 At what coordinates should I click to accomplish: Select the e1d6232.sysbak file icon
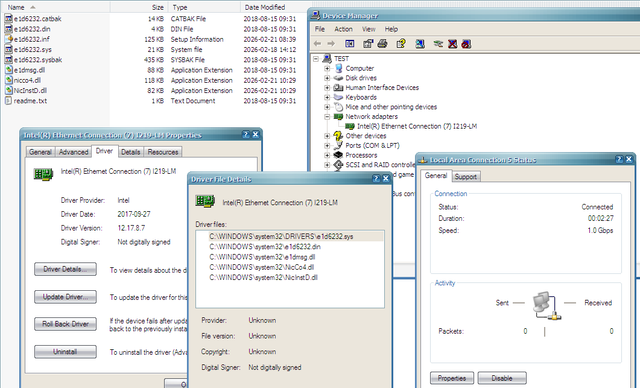pyautogui.click(x=9, y=59)
